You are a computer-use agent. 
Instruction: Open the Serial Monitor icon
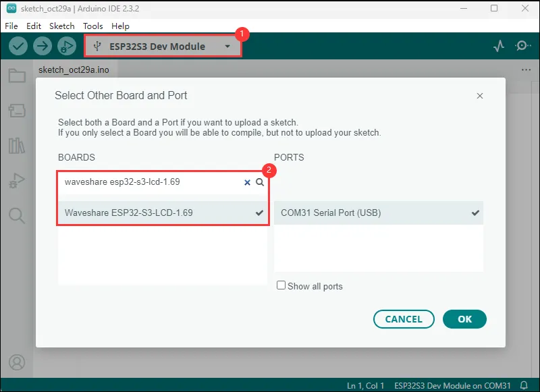tap(522, 47)
